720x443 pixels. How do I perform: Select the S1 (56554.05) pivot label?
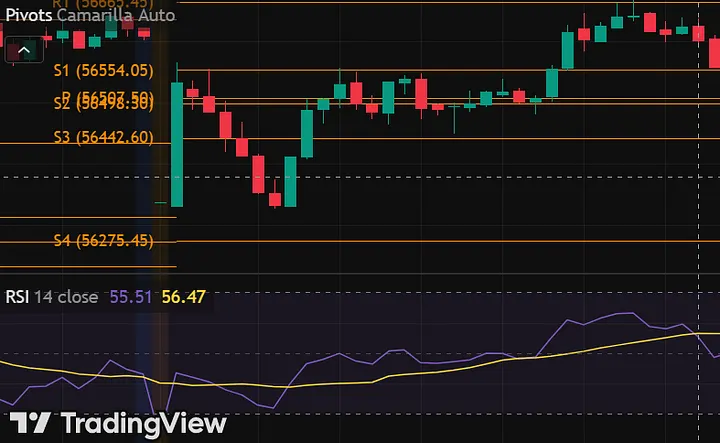click(x=103, y=70)
